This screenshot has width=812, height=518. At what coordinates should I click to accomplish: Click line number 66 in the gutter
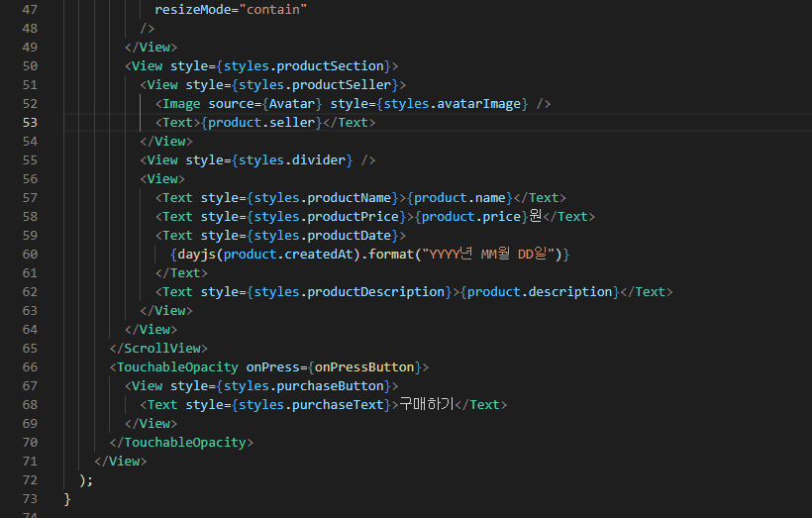tap(30, 367)
